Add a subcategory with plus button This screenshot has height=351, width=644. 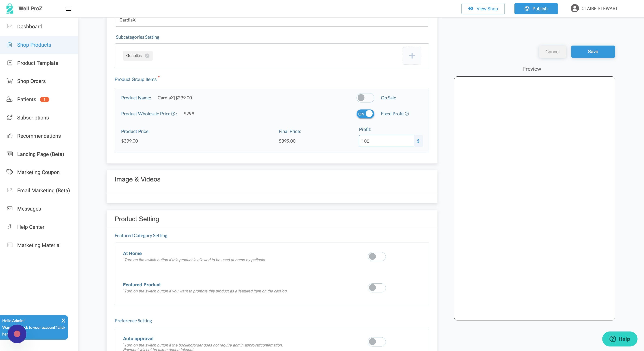tap(412, 56)
